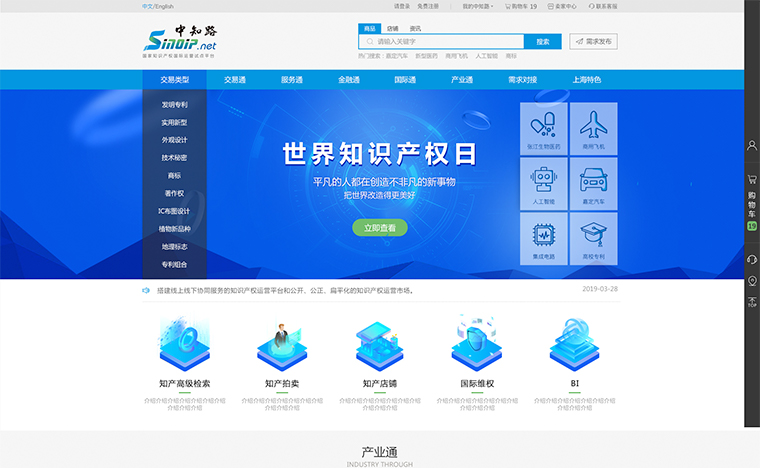
Task: Click the back to TOP sidebar icon
Action: [x=752, y=299]
